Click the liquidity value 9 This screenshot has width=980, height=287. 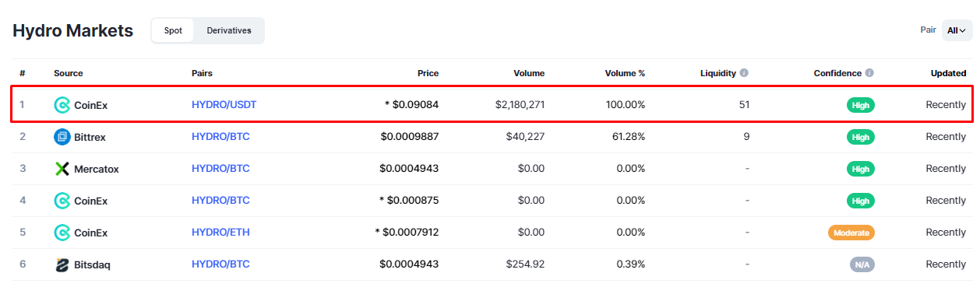click(746, 137)
